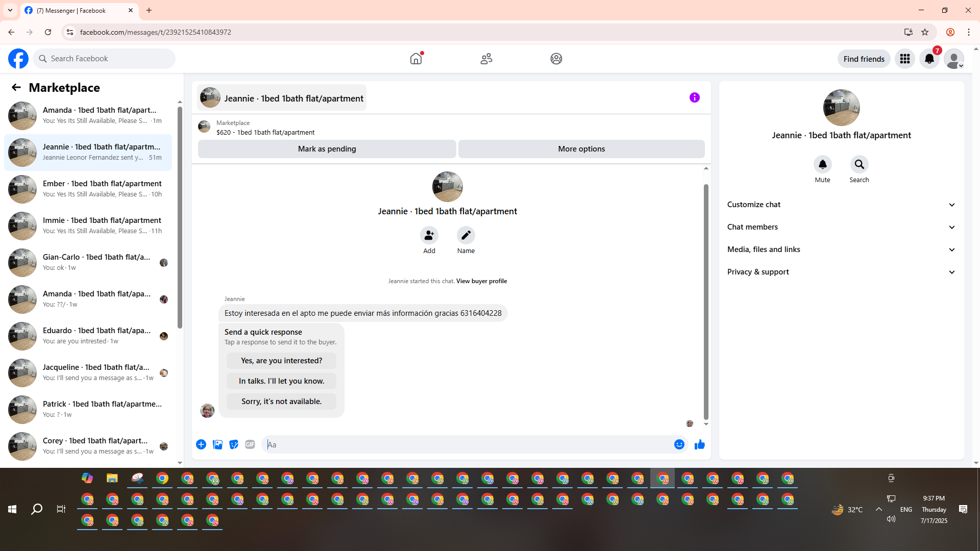Open conversation information purple icon
This screenshot has height=551, width=980.
695,97
